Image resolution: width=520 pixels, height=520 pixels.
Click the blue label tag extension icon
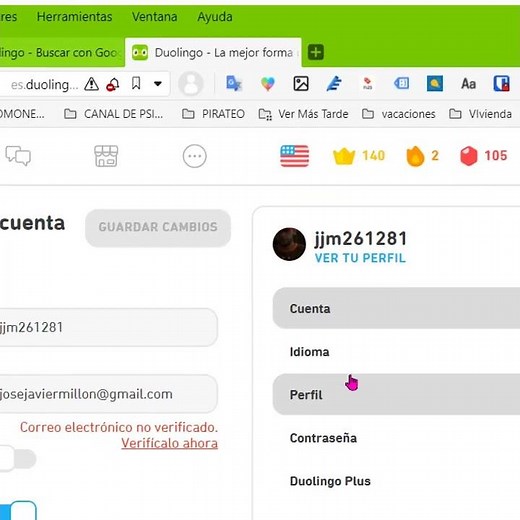401,83
